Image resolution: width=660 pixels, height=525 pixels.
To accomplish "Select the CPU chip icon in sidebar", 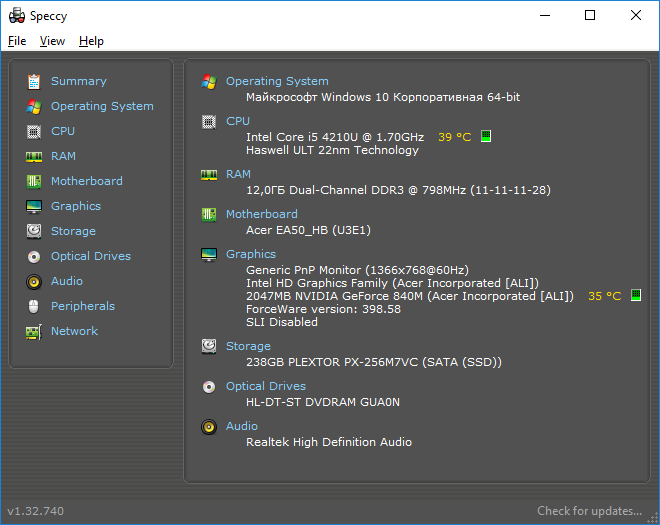I will 34,132.
